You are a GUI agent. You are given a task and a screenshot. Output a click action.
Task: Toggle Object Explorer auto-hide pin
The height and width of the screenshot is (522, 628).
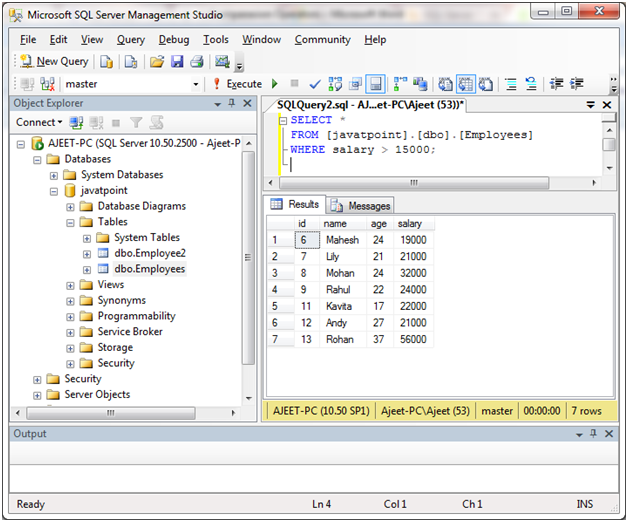point(231,103)
